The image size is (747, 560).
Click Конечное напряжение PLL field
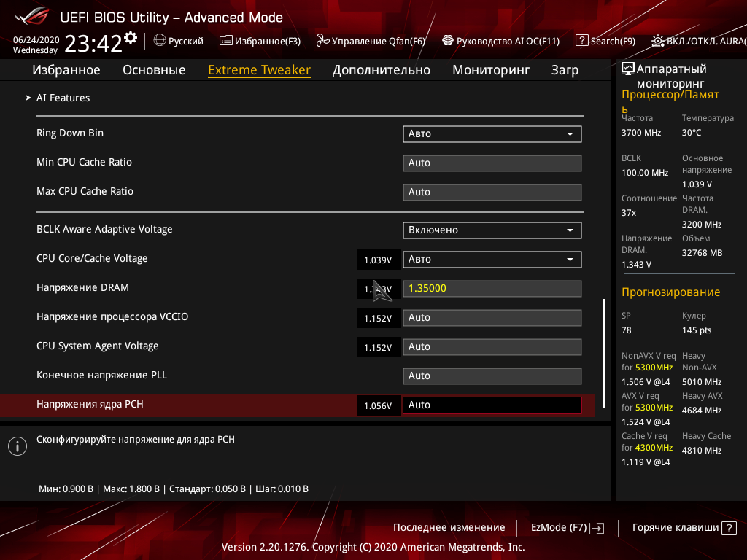pos(492,376)
